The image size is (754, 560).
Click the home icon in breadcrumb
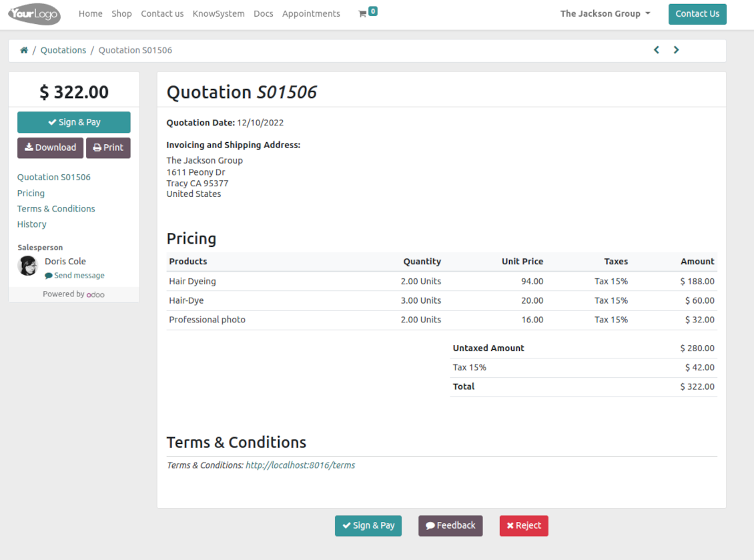click(x=24, y=50)
